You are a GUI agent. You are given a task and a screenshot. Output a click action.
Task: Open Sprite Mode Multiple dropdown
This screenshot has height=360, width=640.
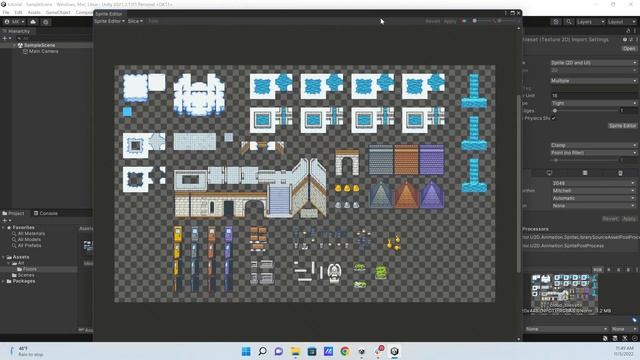click(x=593, y=81)
